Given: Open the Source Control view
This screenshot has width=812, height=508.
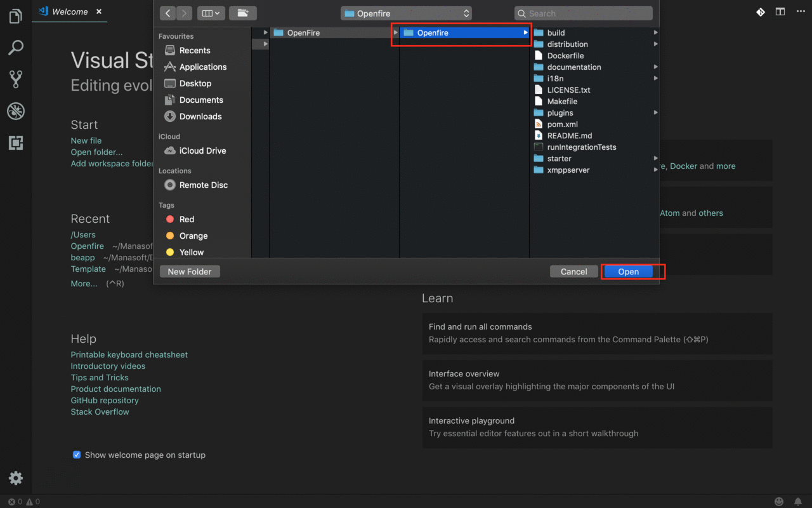Looking at the screenshot, I should [x=16, y=79].
